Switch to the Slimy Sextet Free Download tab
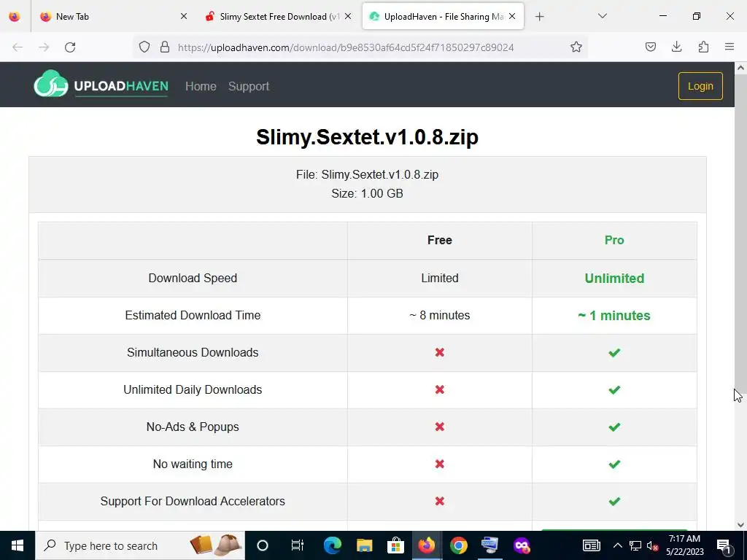 pos(278,17)
